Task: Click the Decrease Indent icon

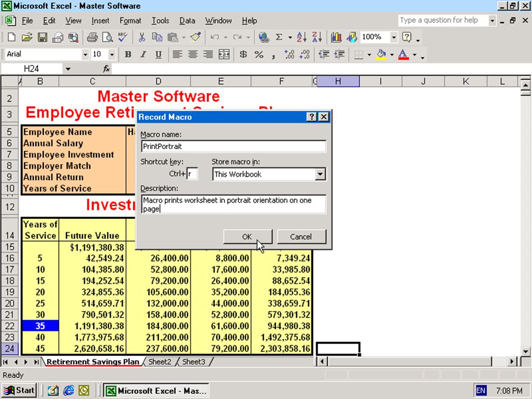Action: pyautogui.click(x=324, y=54)
